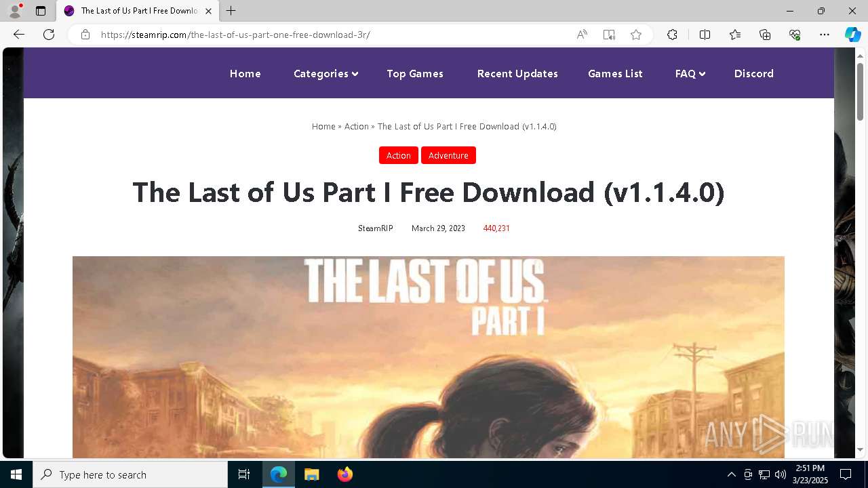
Task: Open the tab actions menu icon
Action: point(41,11)
